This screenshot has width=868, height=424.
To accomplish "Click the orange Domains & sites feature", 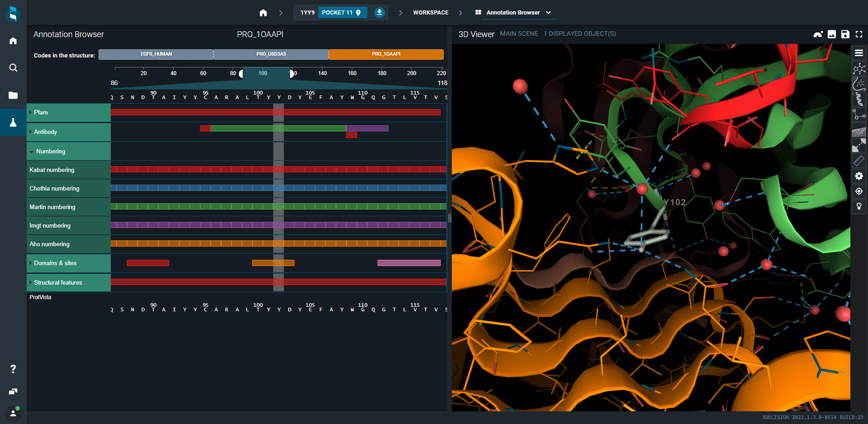I will pos(273,263).
